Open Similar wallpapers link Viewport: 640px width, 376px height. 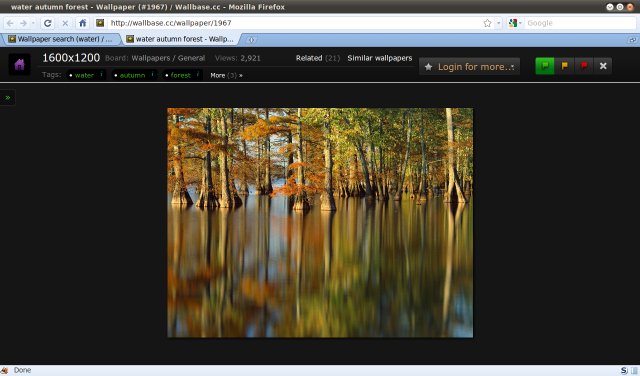380,58
